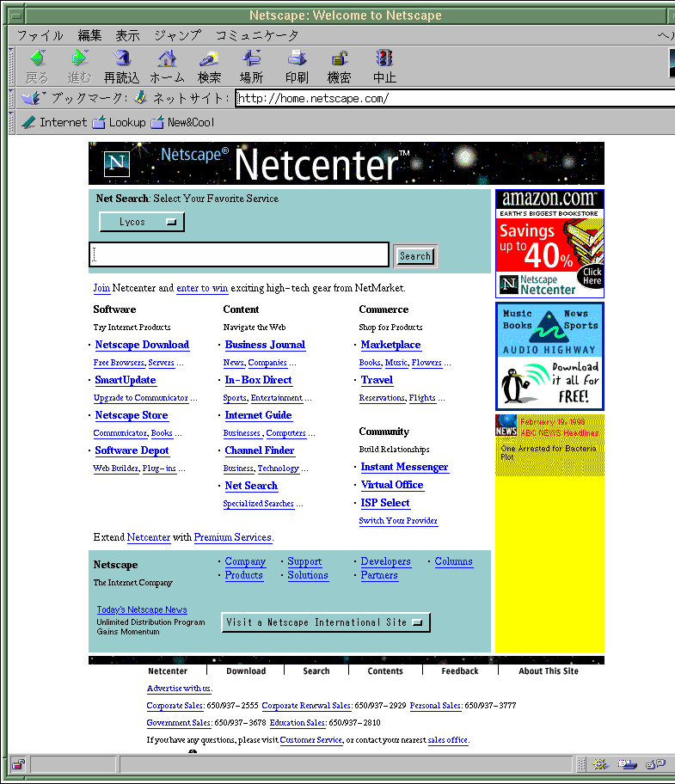This screenshot has height=784, width=675.
Task: Open the Travel link
Action: click(x=377, y=380)
